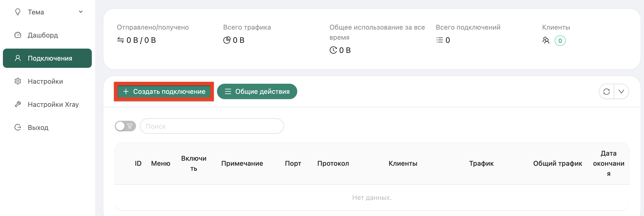The height and width of the screenshot is (216, 644).
Task: Enable the search filter toggle switch
Action: point(125,126)
